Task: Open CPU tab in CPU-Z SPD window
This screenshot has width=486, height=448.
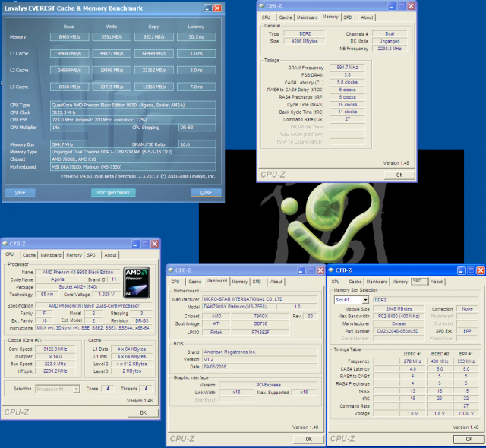Action: click(x=336, y=282)
